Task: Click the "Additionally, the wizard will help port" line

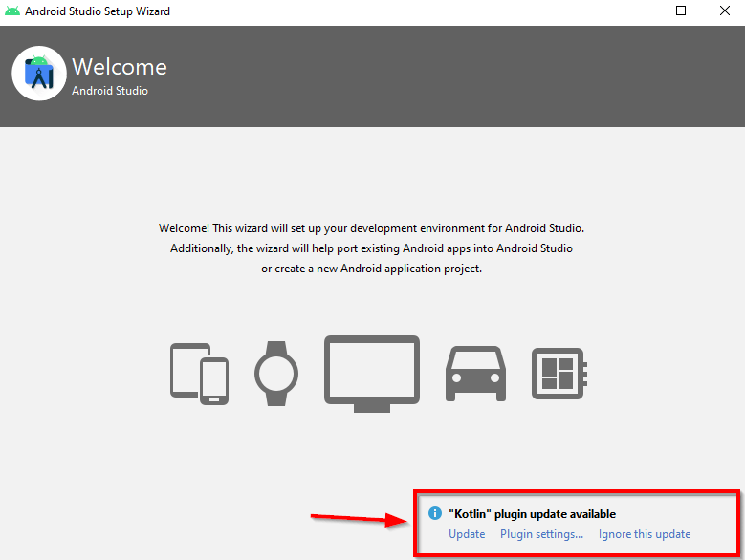Action: [372, 248]
